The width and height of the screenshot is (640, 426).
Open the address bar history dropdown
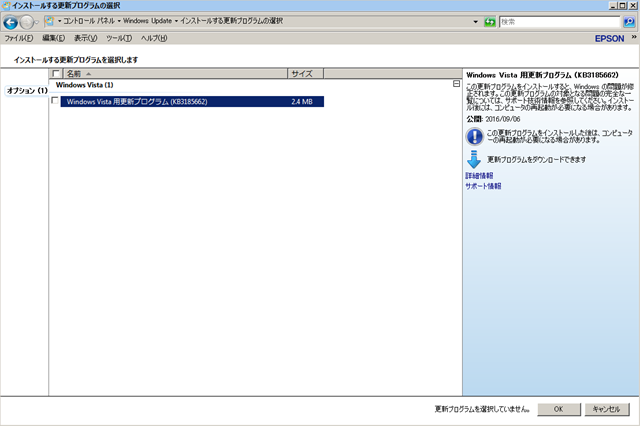[x=476, y=22]
